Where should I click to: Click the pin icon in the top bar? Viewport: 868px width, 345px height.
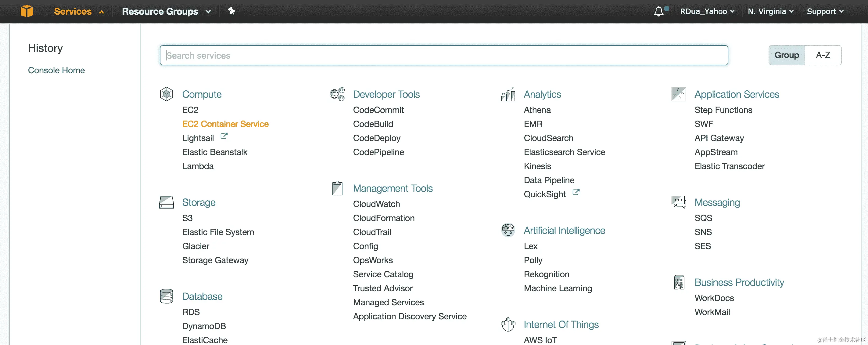coord(231,11)
